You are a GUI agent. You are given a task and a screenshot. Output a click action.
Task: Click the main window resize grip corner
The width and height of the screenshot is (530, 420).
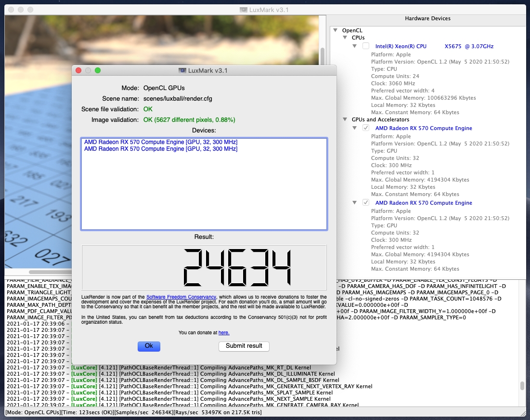tap(523, 413)
